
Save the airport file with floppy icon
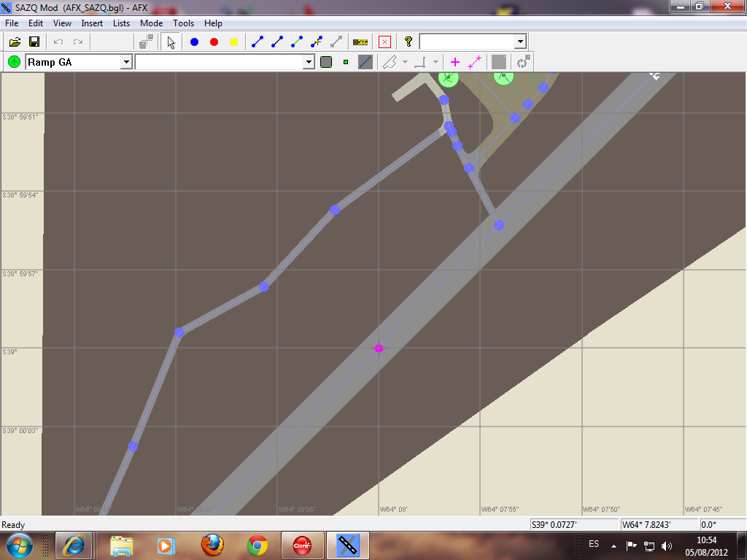pyautogui.click(x=34, y=42)
